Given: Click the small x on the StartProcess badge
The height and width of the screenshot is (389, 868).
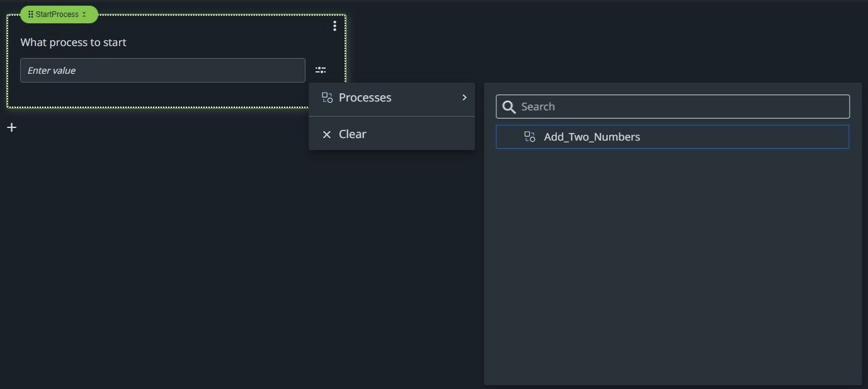Looking at the screenshot, I should tap(84, 13).
